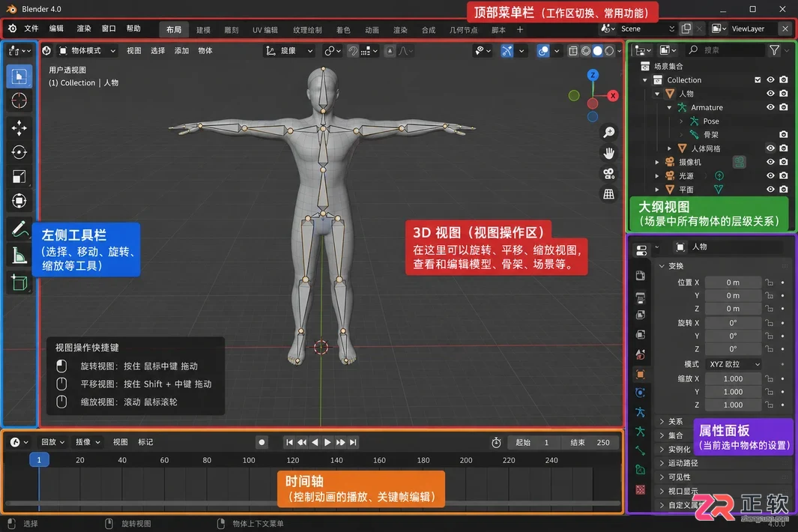Open the 添加 menu in viewport header
The image size is (798, 532).
click(x=181, y=50)
